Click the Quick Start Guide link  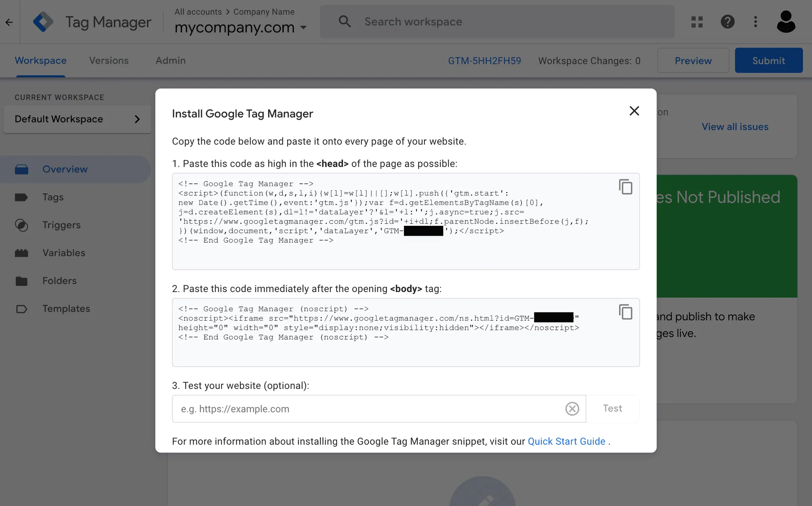pos(566,441)
